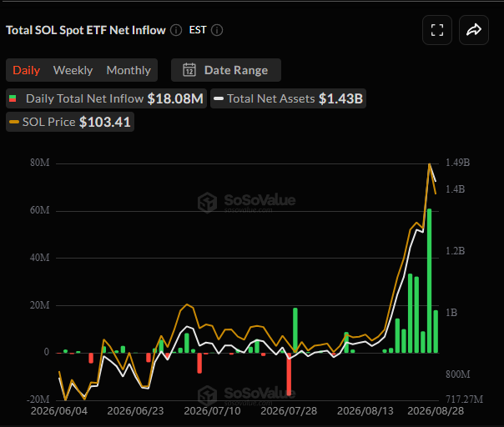Click the -20M left axis label

pyautogui.click(x=38, y=399)
